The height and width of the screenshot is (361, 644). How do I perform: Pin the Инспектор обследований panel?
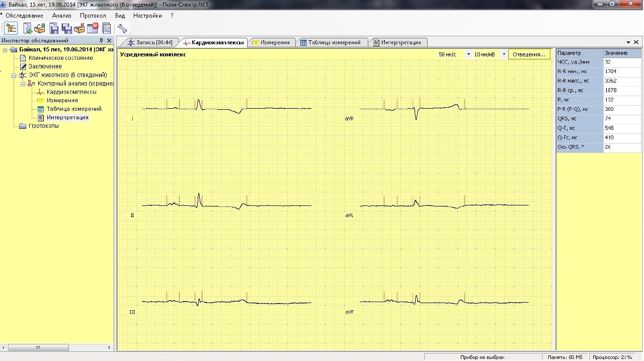click(101, 40)
